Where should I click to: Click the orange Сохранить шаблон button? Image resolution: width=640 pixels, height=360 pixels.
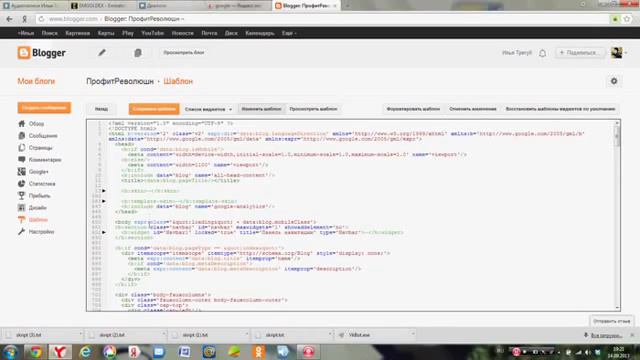click(x=154, y=109)
